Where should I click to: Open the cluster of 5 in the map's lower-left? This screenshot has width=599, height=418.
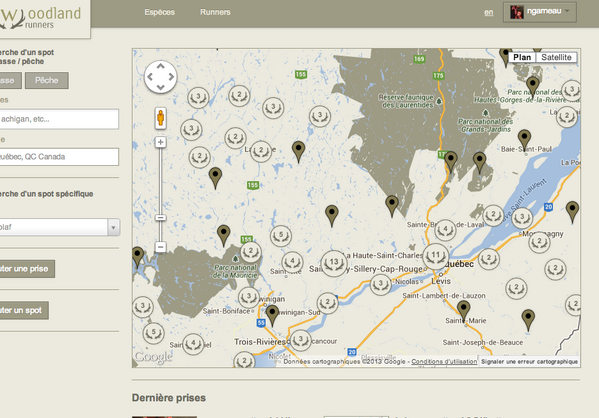(x=154, y=333)
